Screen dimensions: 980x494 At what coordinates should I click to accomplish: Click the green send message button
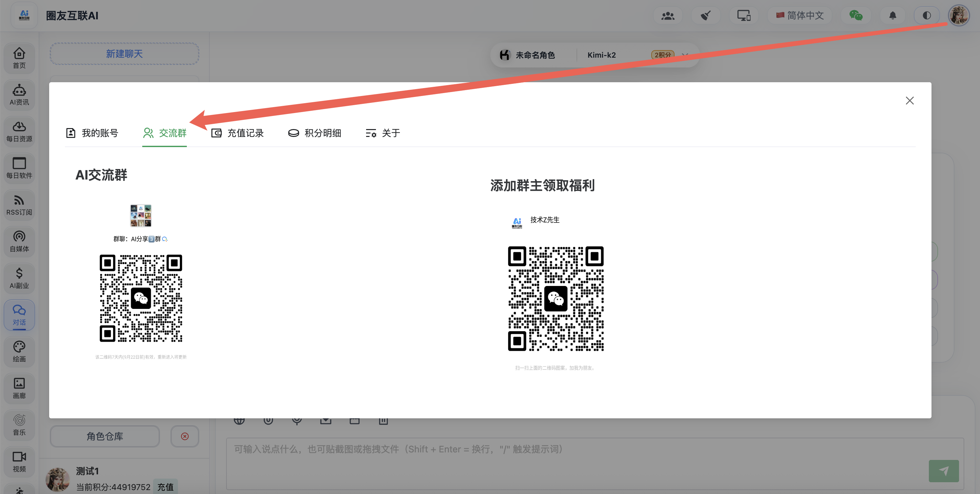pyautogui.click(x=944, y=471)
